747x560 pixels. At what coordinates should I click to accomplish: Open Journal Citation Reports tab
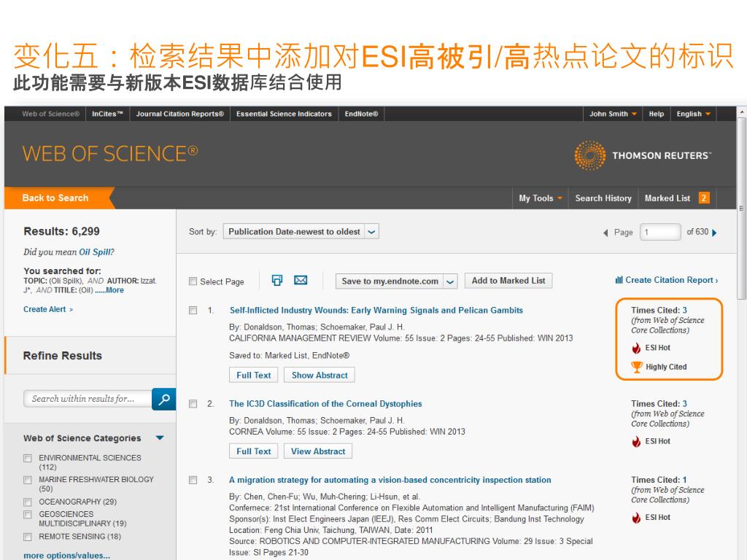point(180,114)
